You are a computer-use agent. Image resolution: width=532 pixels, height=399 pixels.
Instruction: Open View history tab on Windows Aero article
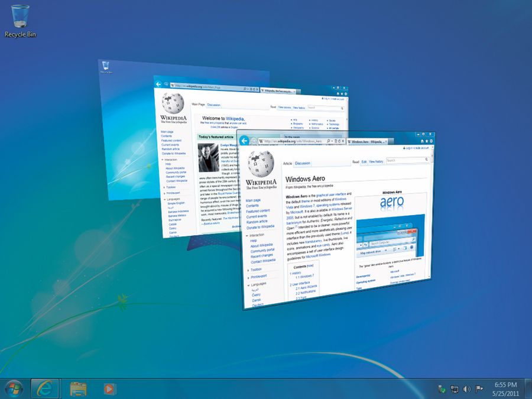point(376,161)
